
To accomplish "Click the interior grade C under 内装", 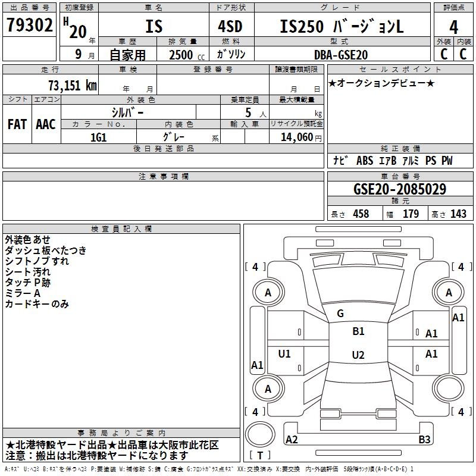I will [463, 54].
